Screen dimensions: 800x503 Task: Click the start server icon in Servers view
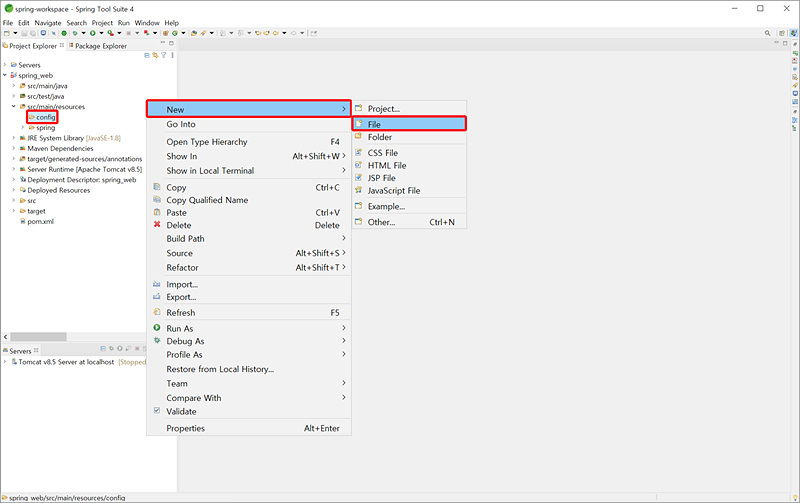tap(120, 348)
